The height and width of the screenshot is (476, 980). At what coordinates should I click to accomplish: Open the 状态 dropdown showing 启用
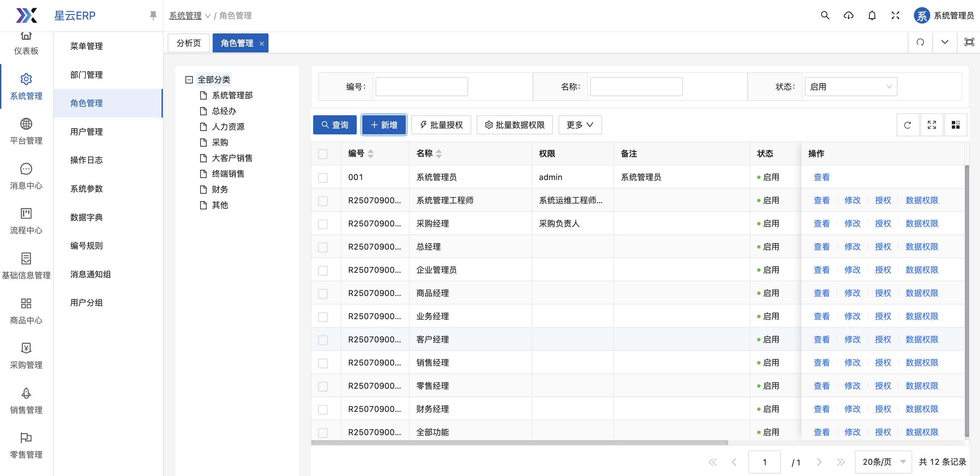851,87
